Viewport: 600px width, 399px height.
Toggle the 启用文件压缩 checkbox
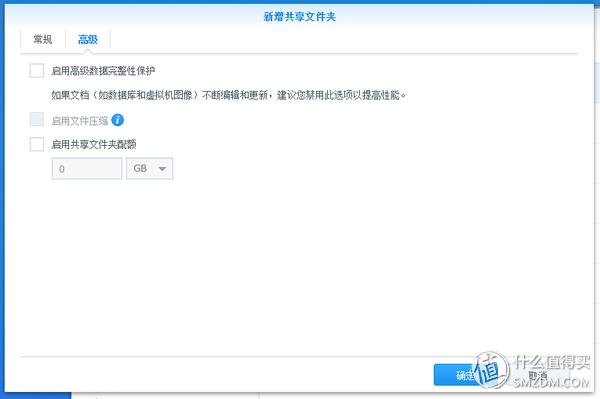coord(37,120)
